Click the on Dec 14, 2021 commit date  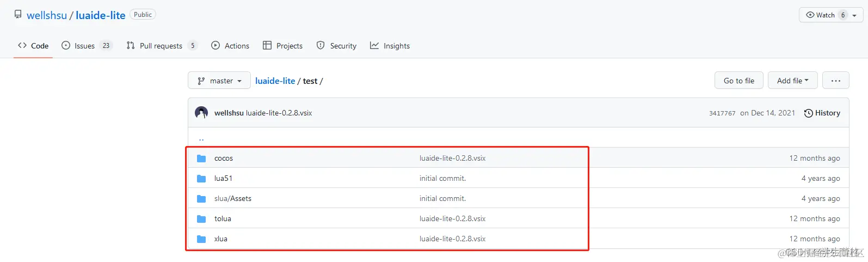[767, 113]
